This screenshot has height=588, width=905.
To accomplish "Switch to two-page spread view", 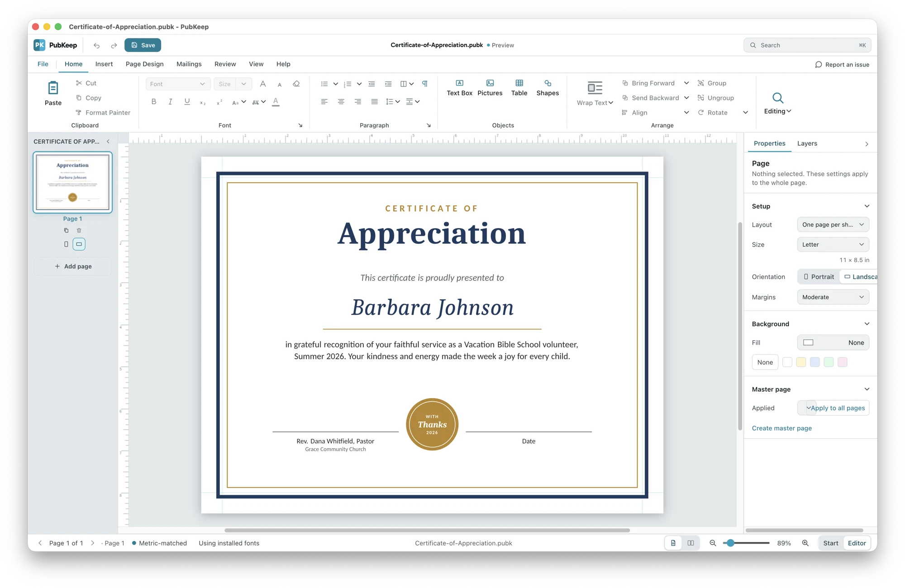I will click(x=691, y=543).
